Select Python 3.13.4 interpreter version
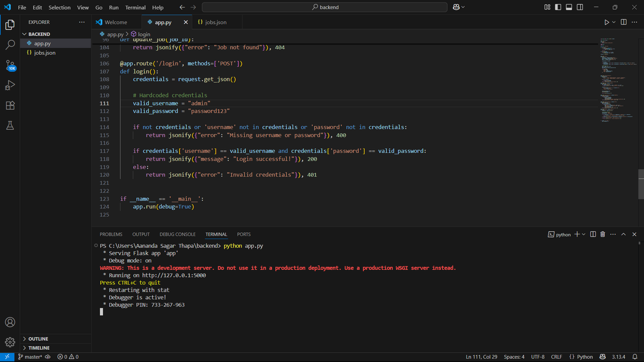 point(619,357)
